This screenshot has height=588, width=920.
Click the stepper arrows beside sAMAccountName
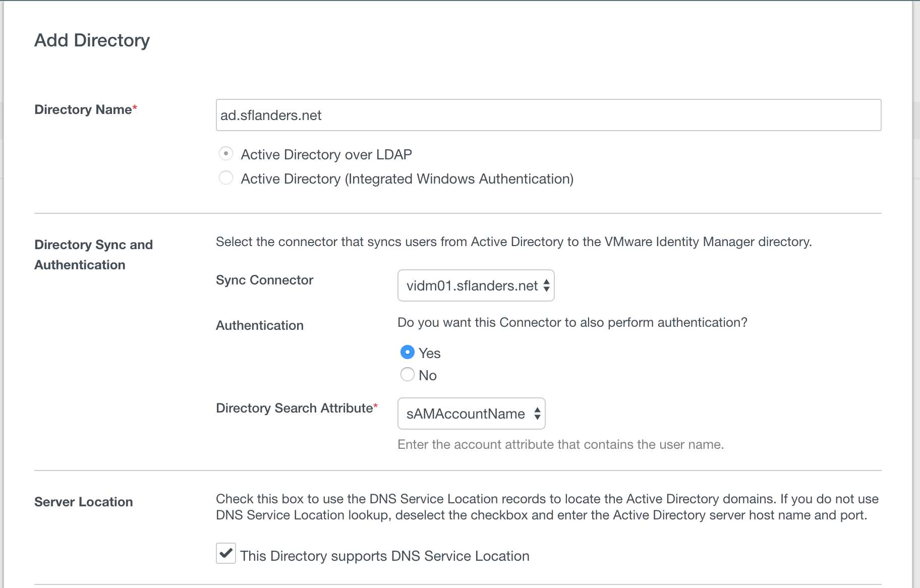pyautogui.click(x=537, y=414)
